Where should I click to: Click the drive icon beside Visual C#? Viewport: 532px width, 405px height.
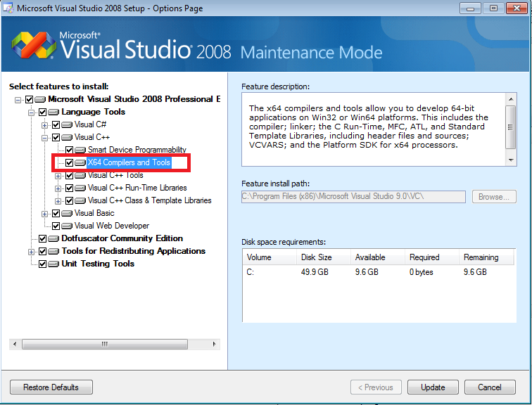point(67,124)
